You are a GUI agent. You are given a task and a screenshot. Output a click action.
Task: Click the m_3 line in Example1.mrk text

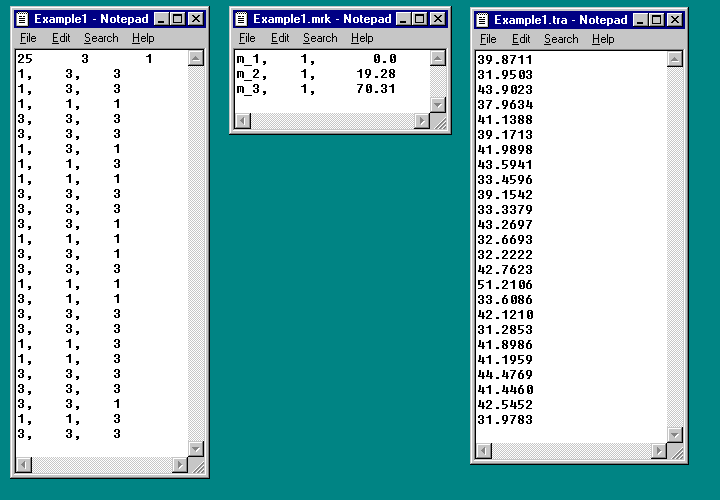pyautogui.click(x=316, y=89)
